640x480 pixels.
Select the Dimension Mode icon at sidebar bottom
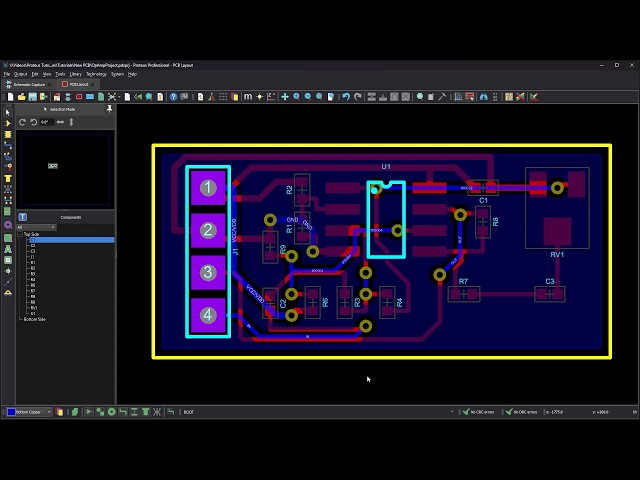8,293
